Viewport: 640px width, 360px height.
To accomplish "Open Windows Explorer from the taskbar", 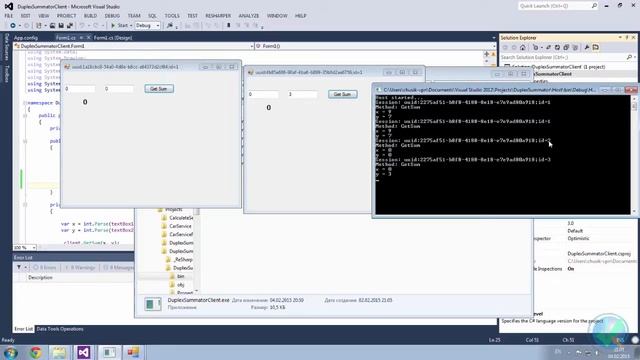I will pyautogui.click(x=59, y=353).
